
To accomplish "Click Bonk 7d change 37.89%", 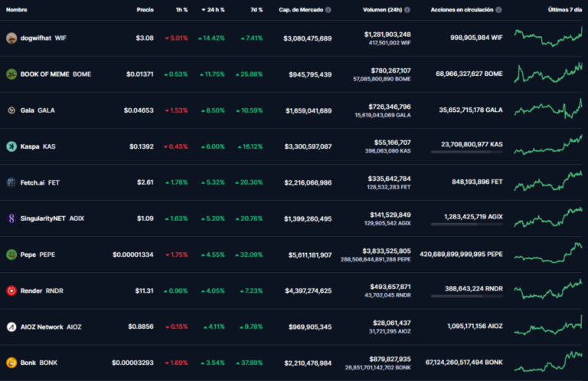I will (249, 363).
